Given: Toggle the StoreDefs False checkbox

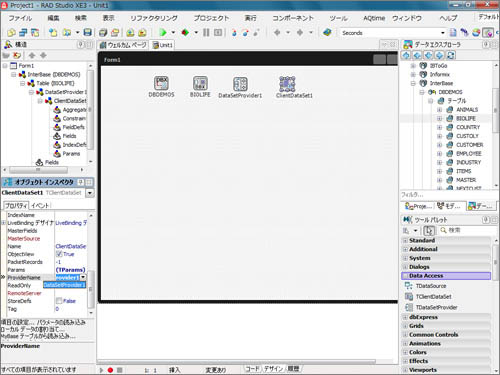Looking at the screenshot, I should click(59, 301).
